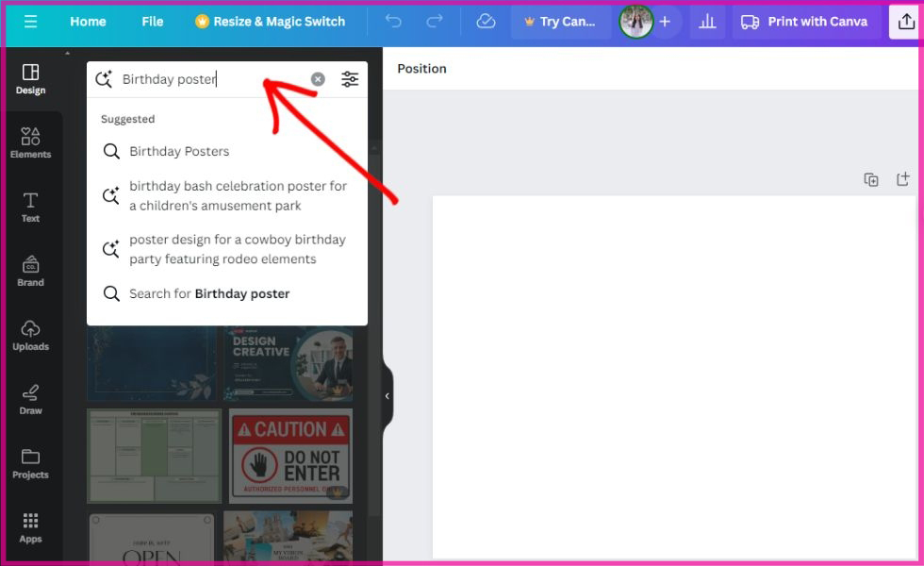Open the green table planner template thumbnail
Image resolution: width=924 pixels, height=566 pixels.
[x=155, y=457]
